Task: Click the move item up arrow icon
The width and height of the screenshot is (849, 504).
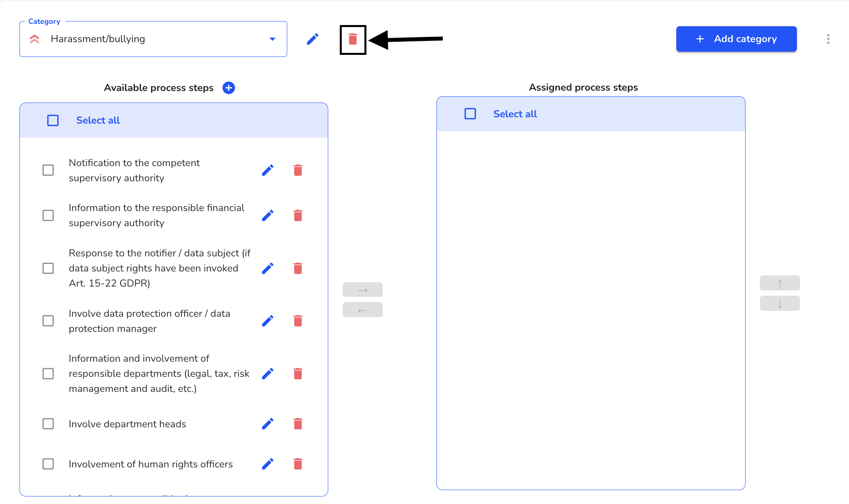Action: (779, 283)
